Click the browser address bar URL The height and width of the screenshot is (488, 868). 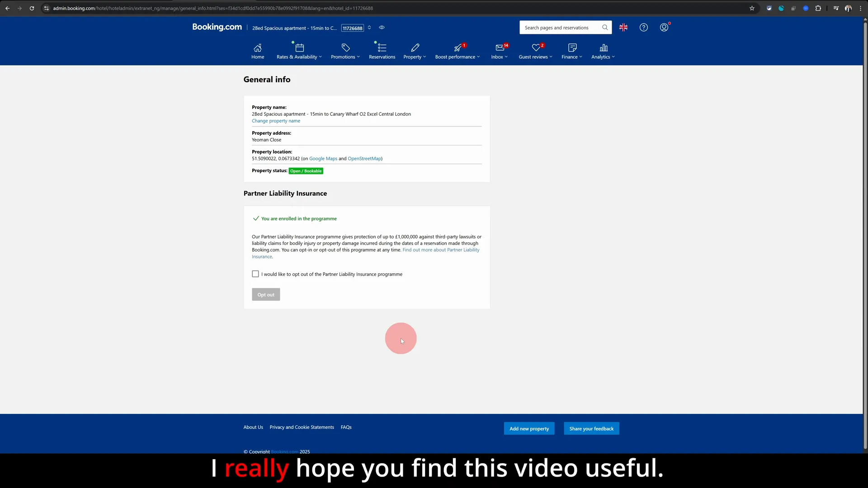pyautogui.click(x=212, y=8)
